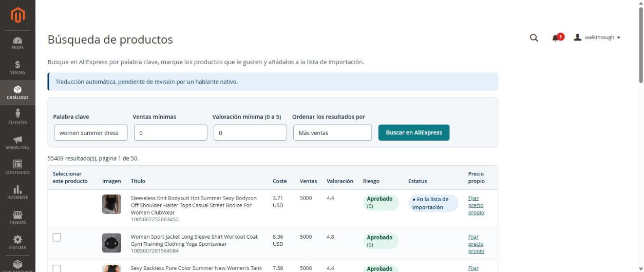This screenshot has height=272, width=644.
Task: Click the Valoración mínima input field
Action: [250, 132]
